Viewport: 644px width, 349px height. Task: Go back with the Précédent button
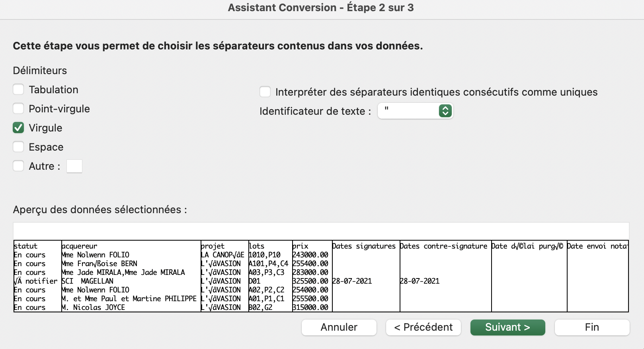click(x=423, y=327)
